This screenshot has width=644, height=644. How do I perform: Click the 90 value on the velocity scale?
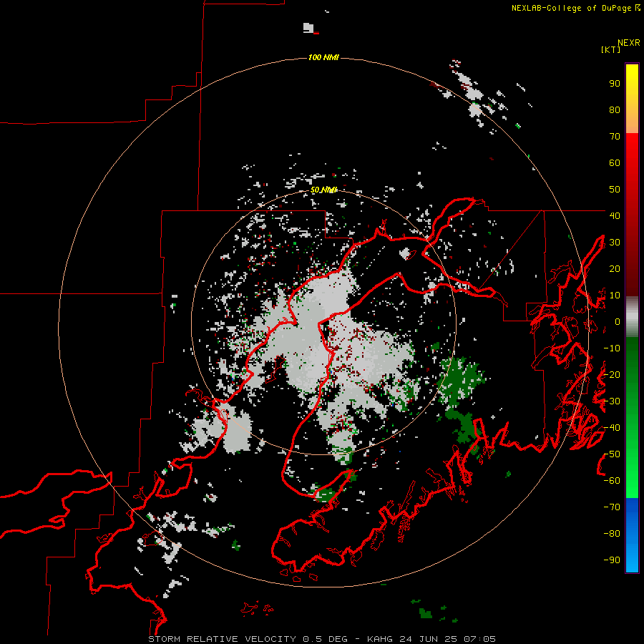click(x=615, y=84)
